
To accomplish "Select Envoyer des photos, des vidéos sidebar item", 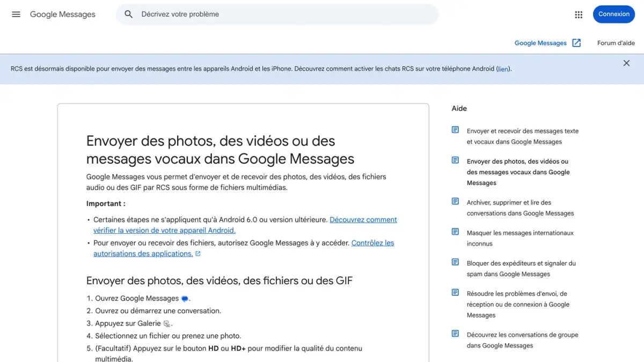I will coord(518,172).
